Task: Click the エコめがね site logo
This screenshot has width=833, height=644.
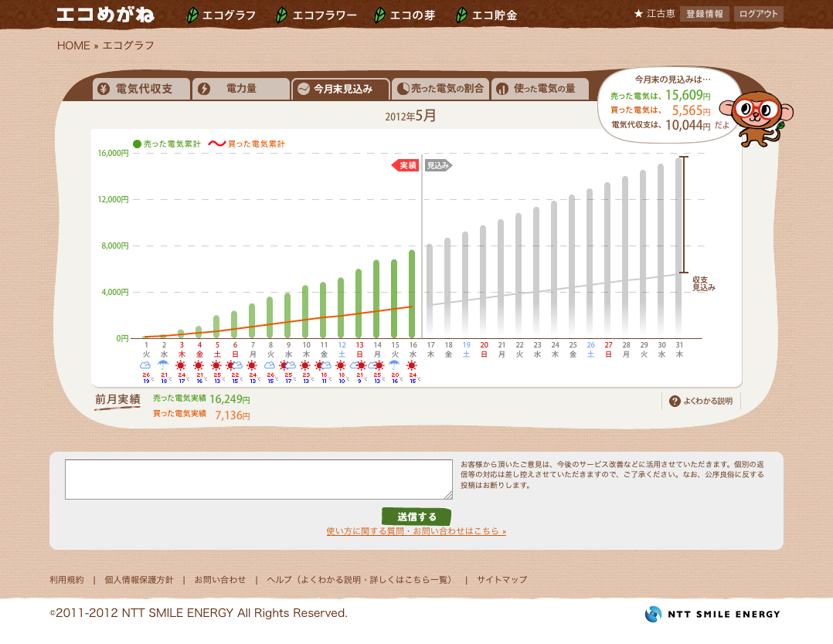Action: click(105, 14)
